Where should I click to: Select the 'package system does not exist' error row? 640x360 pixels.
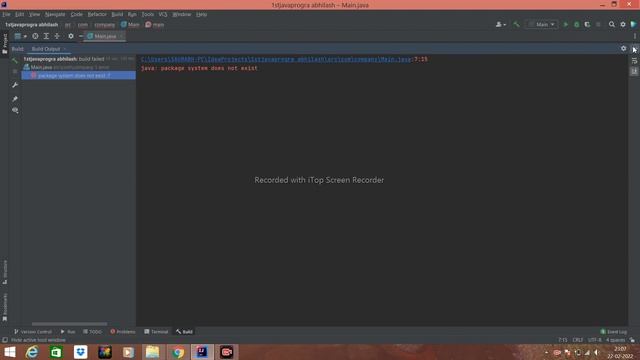point(78,76)
